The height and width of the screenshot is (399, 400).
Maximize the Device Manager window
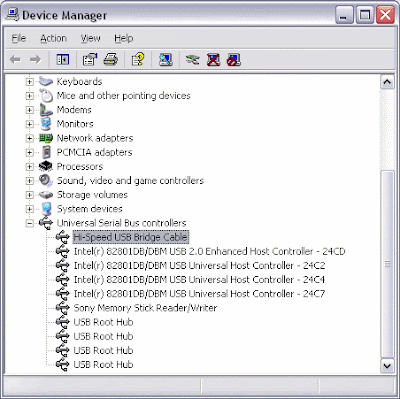[365, 15]
